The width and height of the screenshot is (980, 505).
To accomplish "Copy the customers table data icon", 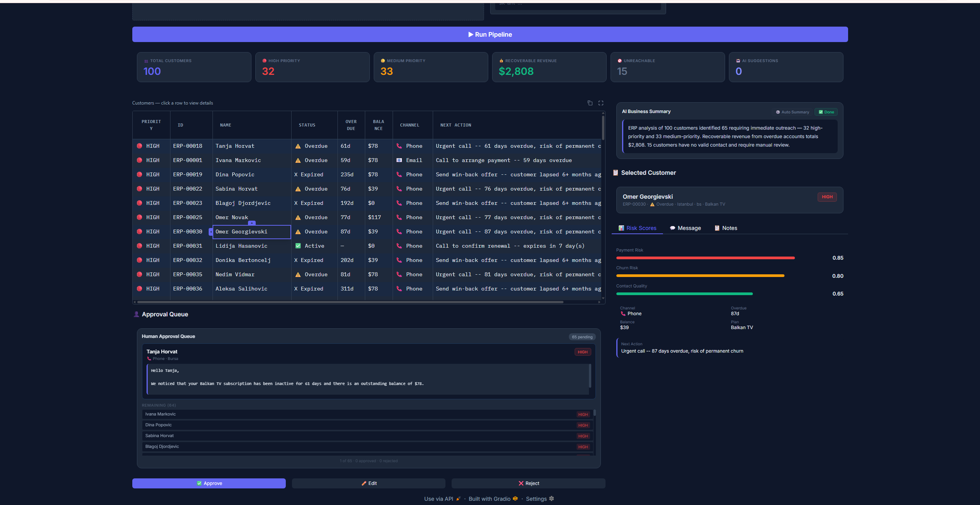I will point(590,103).
